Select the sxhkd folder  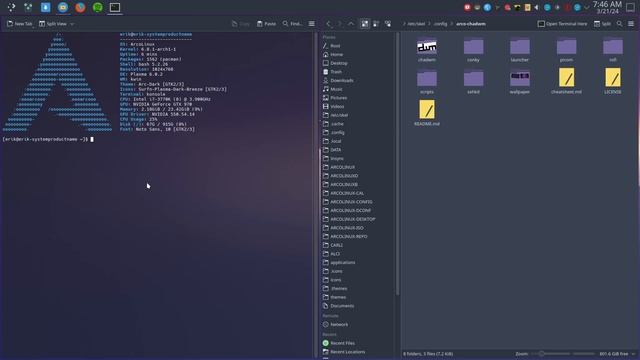(x=473, y=82)
